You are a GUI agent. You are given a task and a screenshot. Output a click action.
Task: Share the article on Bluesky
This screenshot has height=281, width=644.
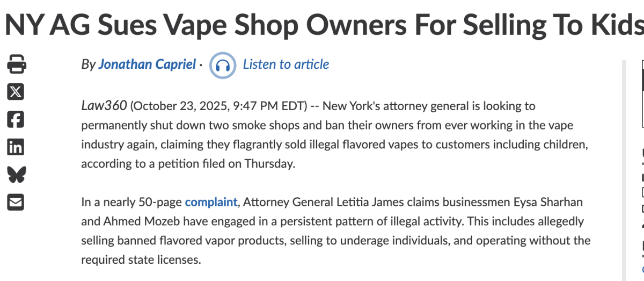16,175
